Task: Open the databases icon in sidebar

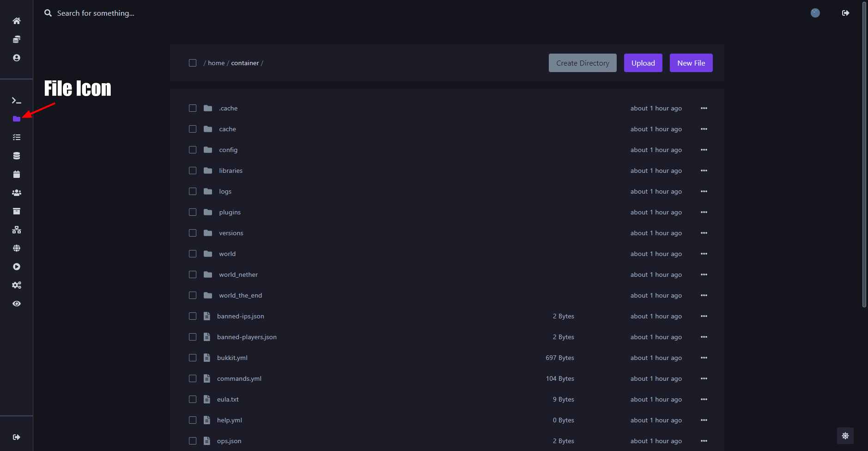Action: [x=17, y=156]
